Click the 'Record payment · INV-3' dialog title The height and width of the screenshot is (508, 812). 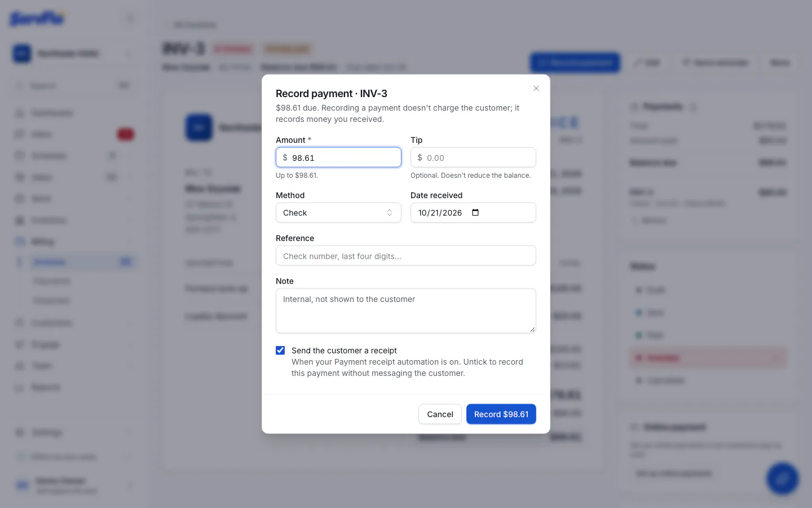point(332,94)
